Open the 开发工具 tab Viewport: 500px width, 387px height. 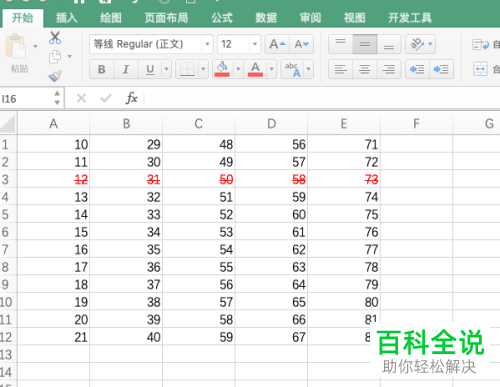coord(410,18)
